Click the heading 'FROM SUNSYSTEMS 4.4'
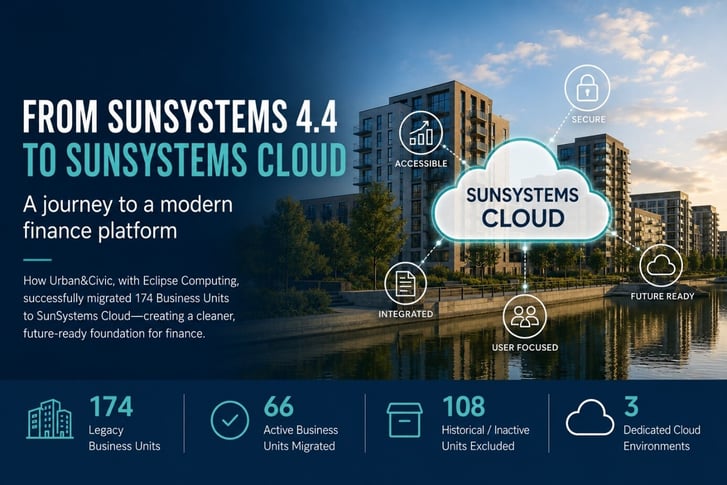This screenshot has width=727, height=485. (x=180, y=116)
